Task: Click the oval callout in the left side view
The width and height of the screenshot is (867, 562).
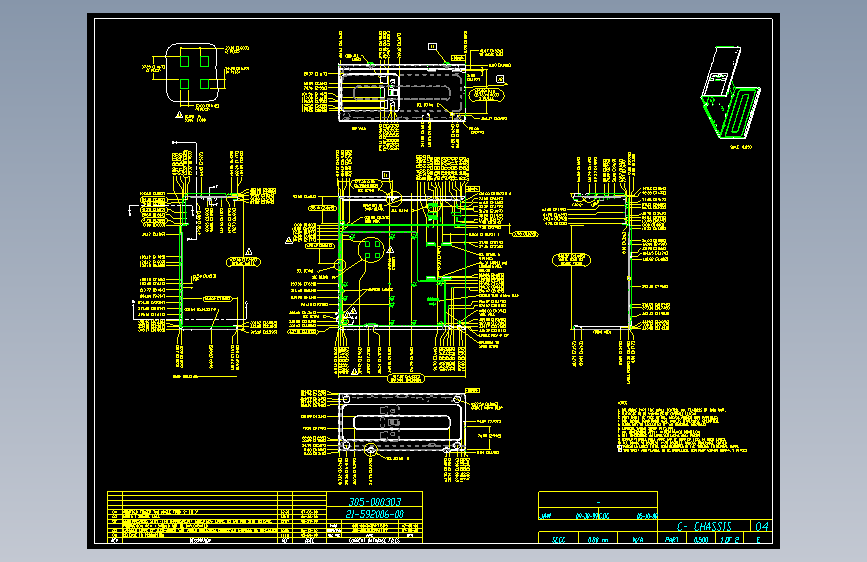Action: pyautogui.click(x=243, y=262)
